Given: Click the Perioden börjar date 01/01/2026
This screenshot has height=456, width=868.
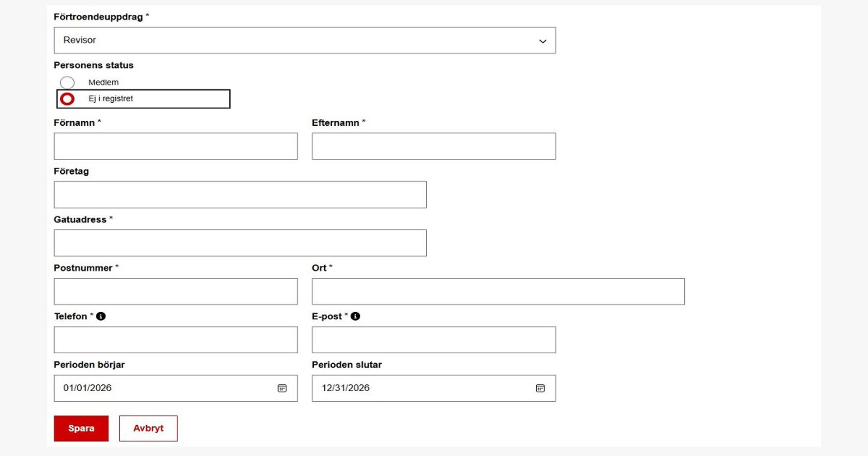Looking at the screenshot, I should [x=88, y=388].
